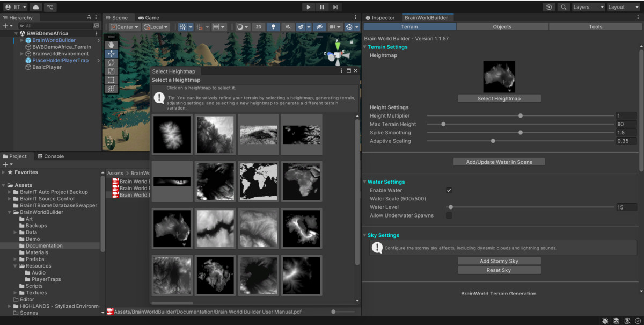Select the Rotate tool
644x325 pixels.
[x=111, y=62]
